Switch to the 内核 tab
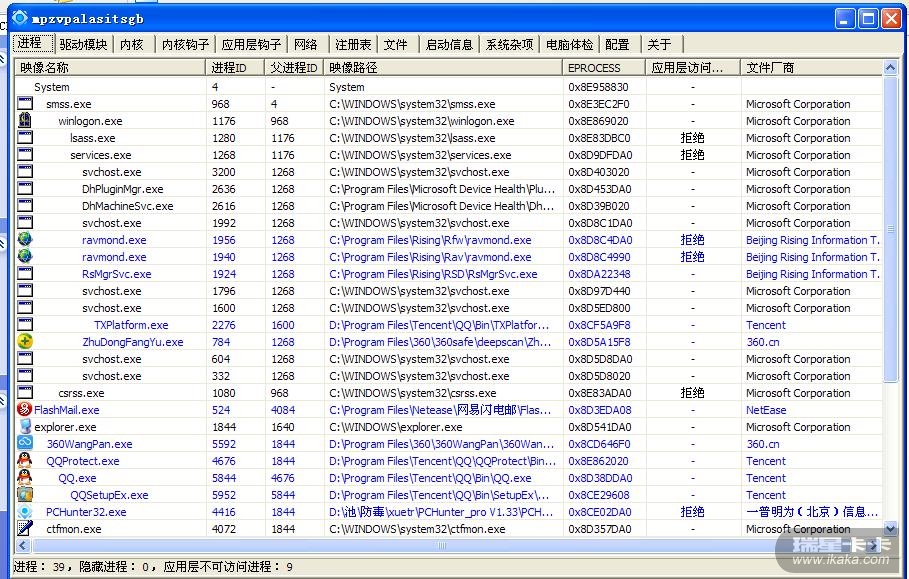Viewport: 909px width, 579px height. click(132, 44)
